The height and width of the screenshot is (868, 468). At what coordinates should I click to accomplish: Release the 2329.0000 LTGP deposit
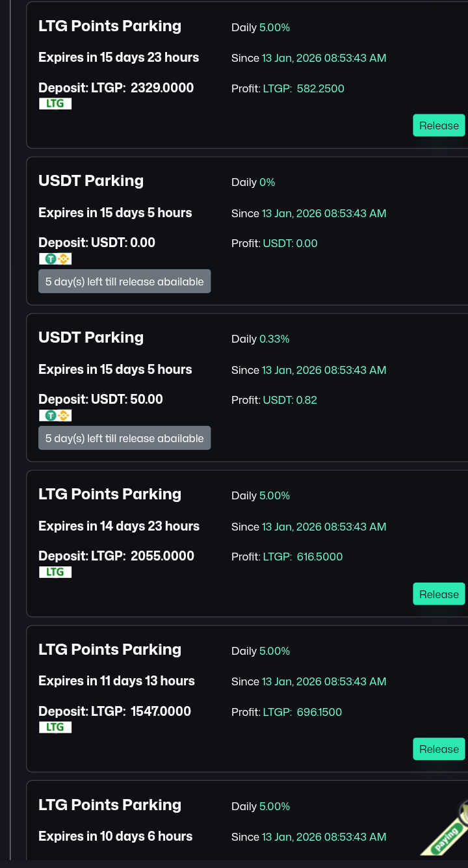click(x=439, y=125)
